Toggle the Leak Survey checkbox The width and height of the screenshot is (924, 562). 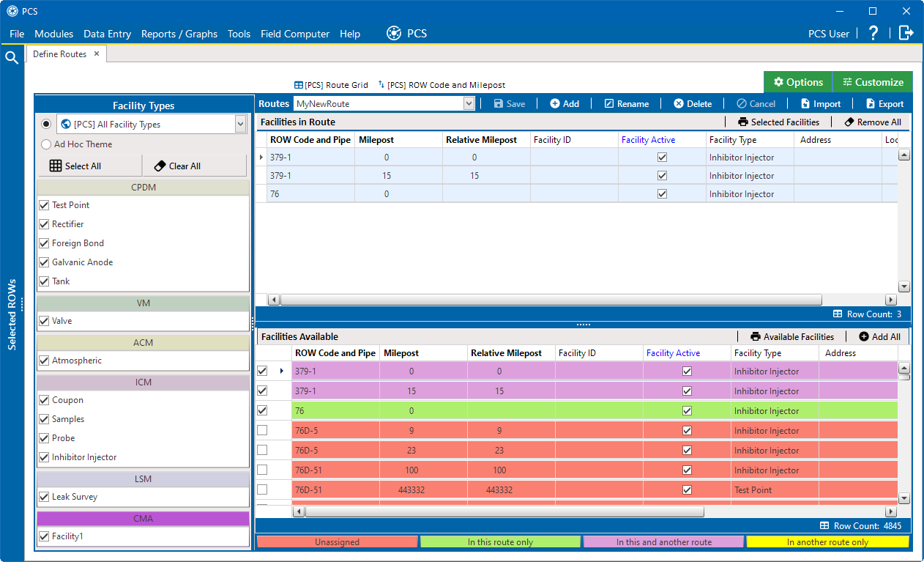point(44,497)
